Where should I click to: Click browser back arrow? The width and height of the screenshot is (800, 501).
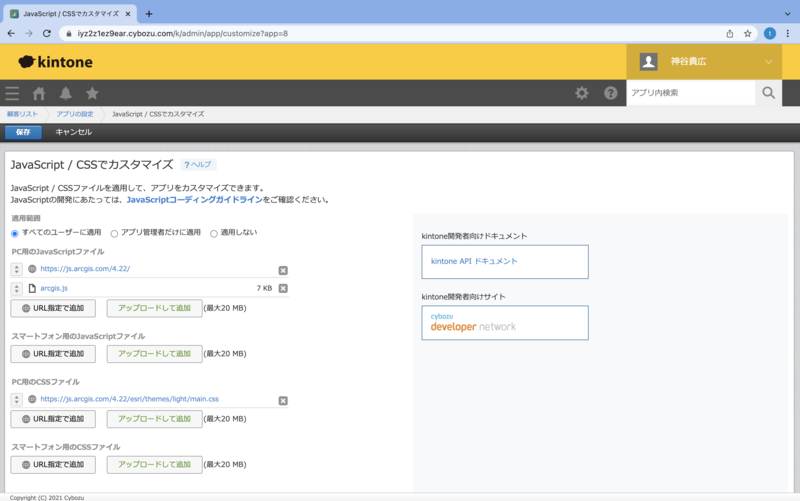11,34
